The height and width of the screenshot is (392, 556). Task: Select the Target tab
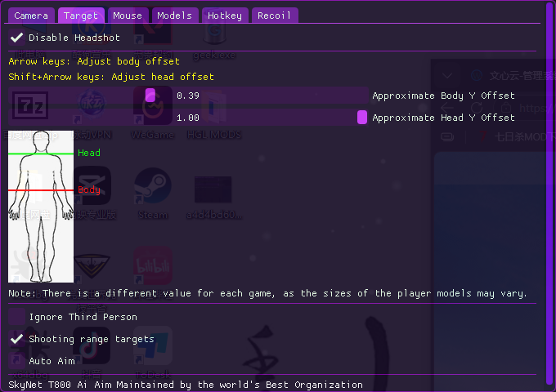(x=81, y=16)
